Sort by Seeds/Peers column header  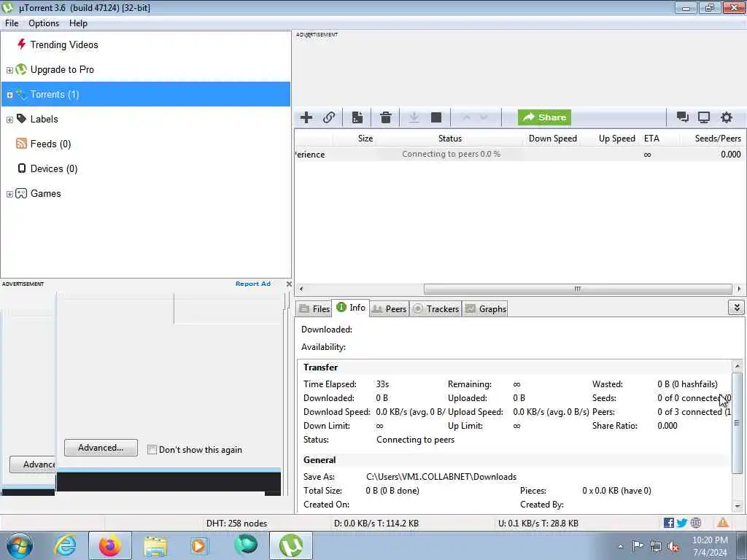tap(718, 139)
